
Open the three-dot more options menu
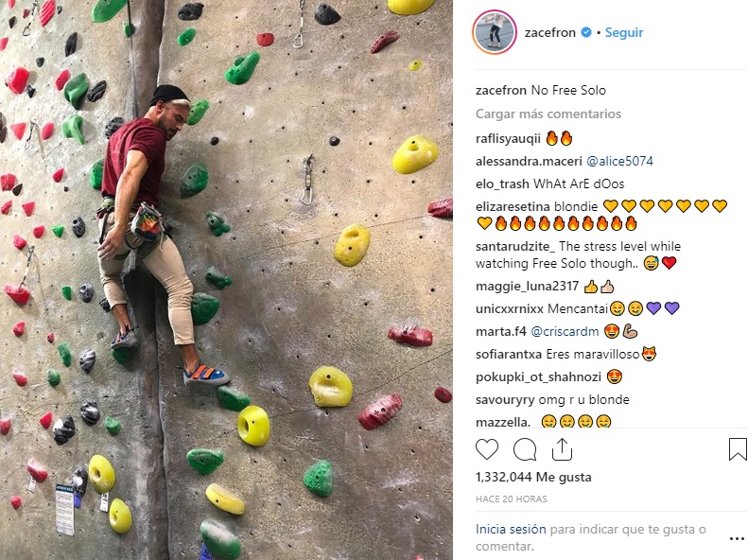pyautogui.click(x=737, y=538)
